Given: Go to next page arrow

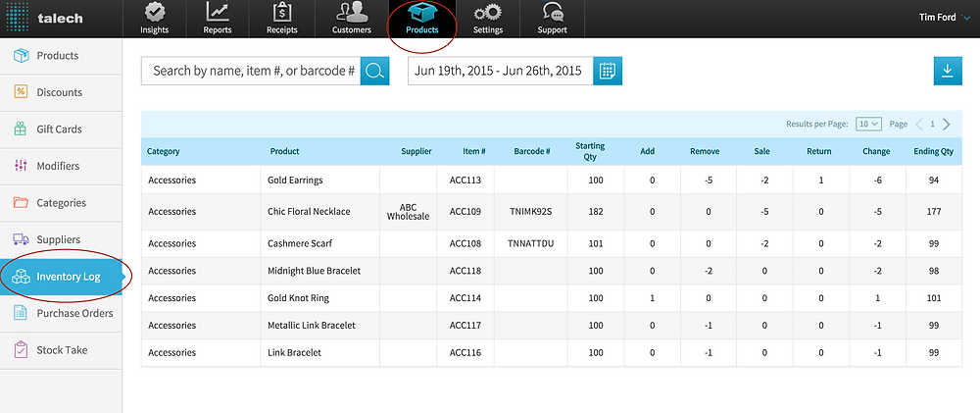Looking at the screenshot, I should [947, 124].
